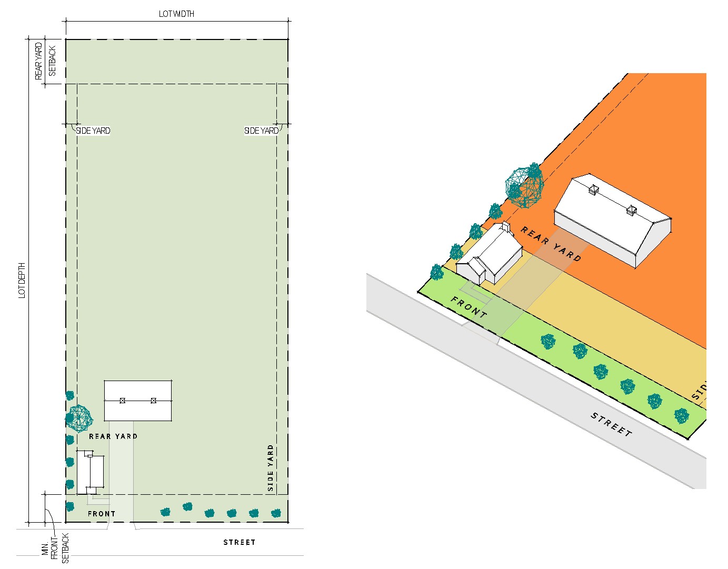Select the REAR YARD SETBACK dimension label
Screen dimensions: 728x569
pos(45,61)
